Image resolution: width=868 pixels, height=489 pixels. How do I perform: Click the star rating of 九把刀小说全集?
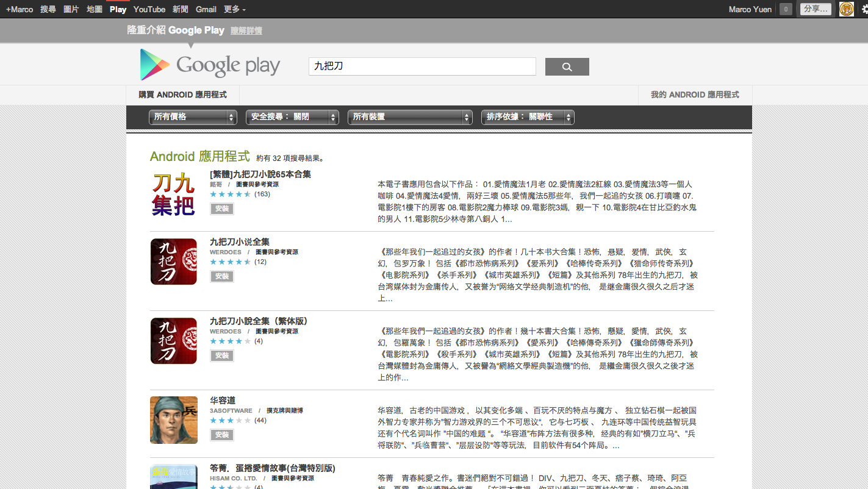point(230,262)
